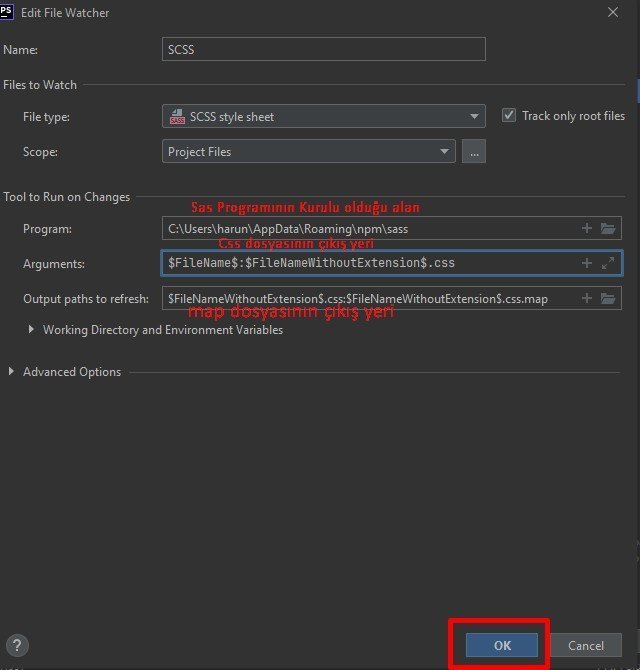Cancel the Edit File Watcher dialog
The image size is (640, 670).
tap(586, 645)
